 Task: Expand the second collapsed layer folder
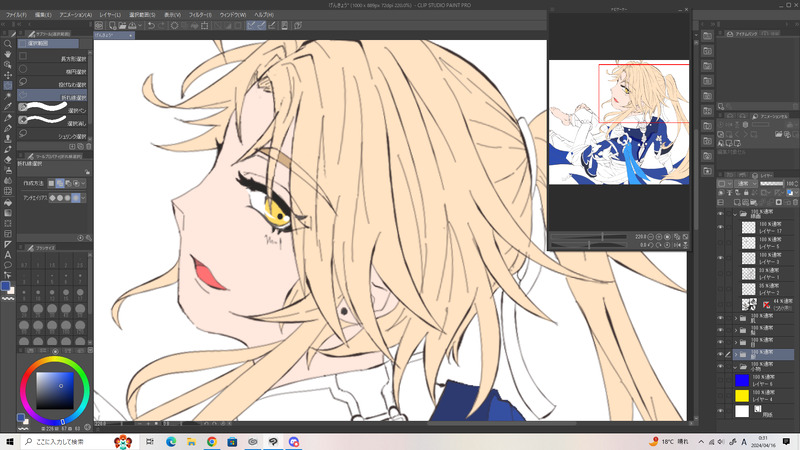click(736, 330)
